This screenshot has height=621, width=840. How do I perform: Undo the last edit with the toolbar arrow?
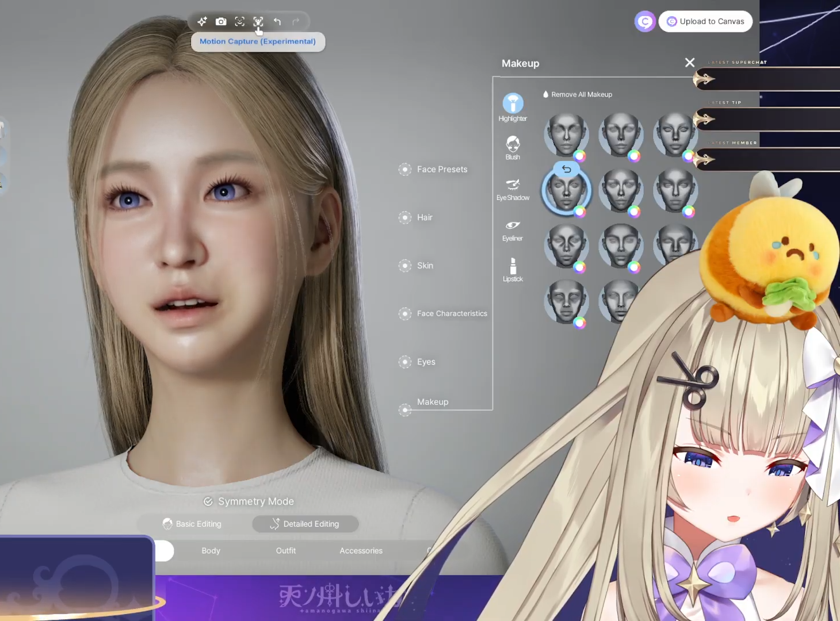pyautogui.click(x=277, y=22)
